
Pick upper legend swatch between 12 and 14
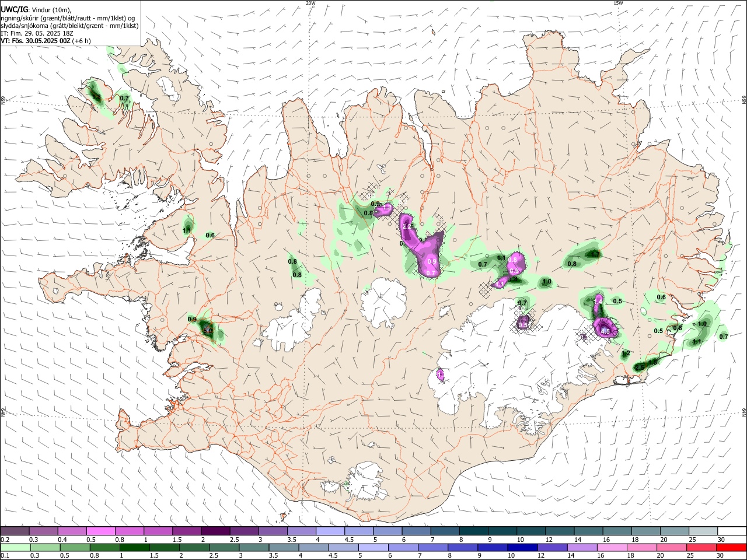pyautogui.click(x=560, y=531)
